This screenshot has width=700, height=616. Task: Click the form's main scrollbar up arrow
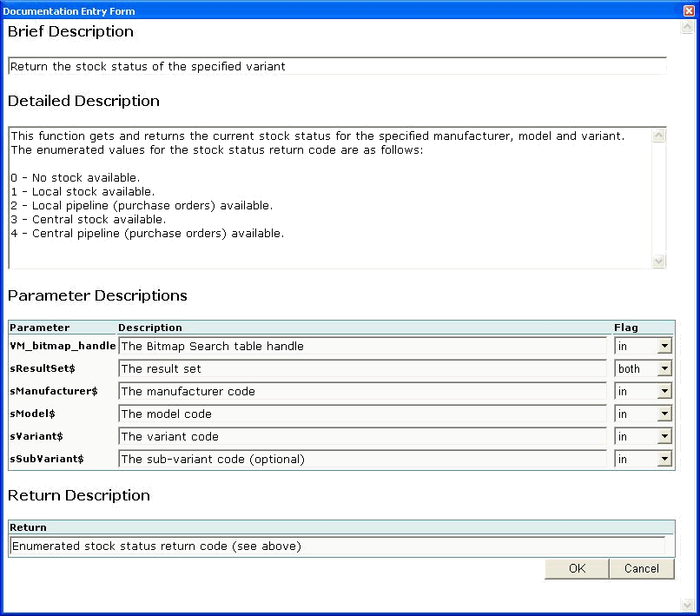[687, 27]
